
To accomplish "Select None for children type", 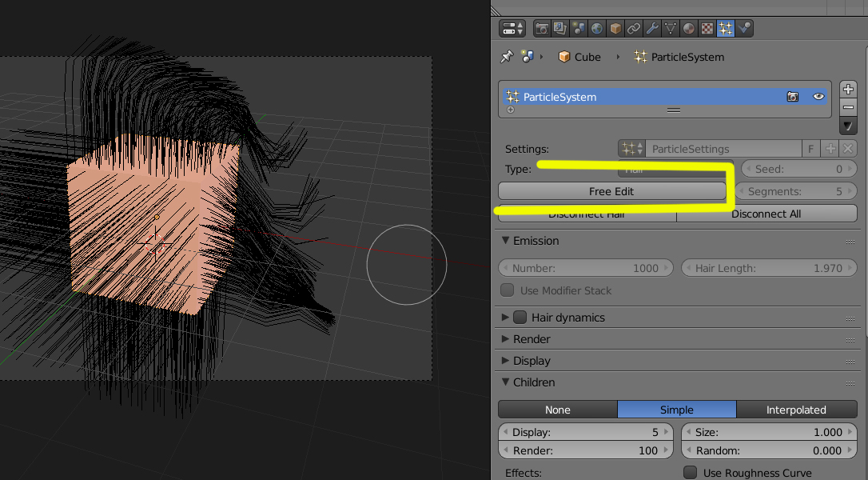I will 557,410.
